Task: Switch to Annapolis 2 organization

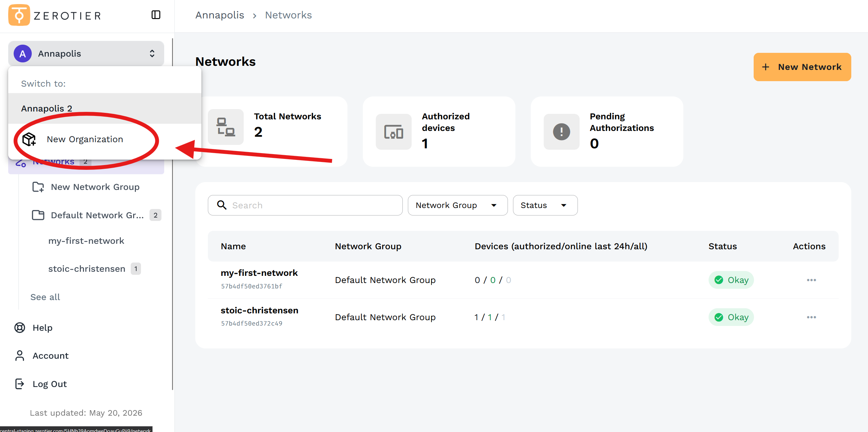Action: click(x=105, y=108)
